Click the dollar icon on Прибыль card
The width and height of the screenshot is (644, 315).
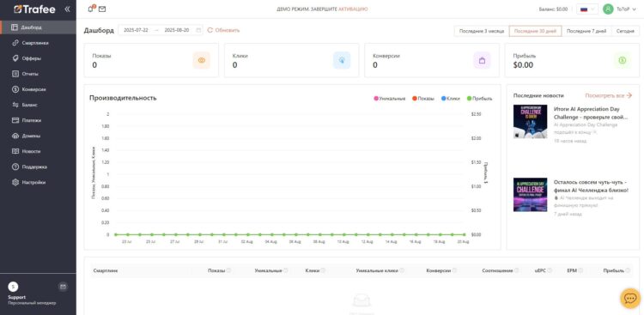(623, 60)
